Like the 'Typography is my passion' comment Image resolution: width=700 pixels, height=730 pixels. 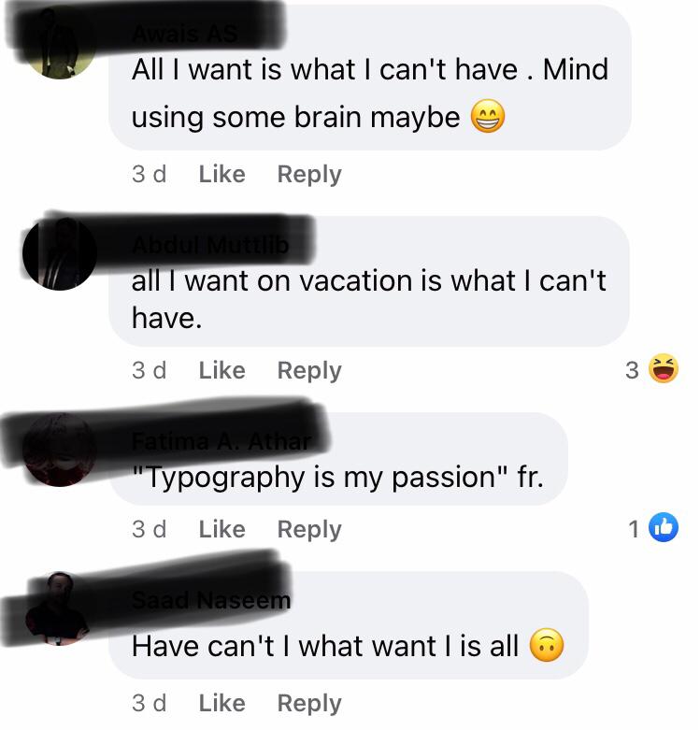(x=222, y=529)
